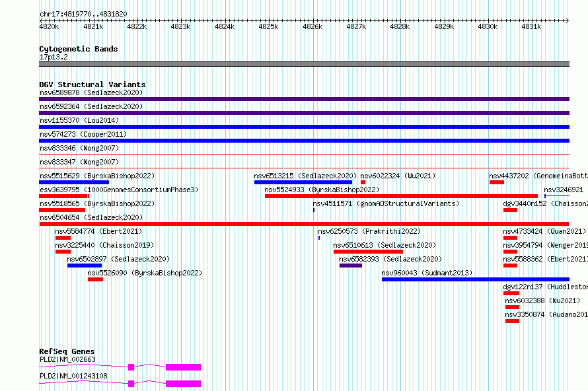Image resolution: width=588 pixels, height=391 pixels.
Task: Select the nsv3954794 variant label
Action: point(545,245)
